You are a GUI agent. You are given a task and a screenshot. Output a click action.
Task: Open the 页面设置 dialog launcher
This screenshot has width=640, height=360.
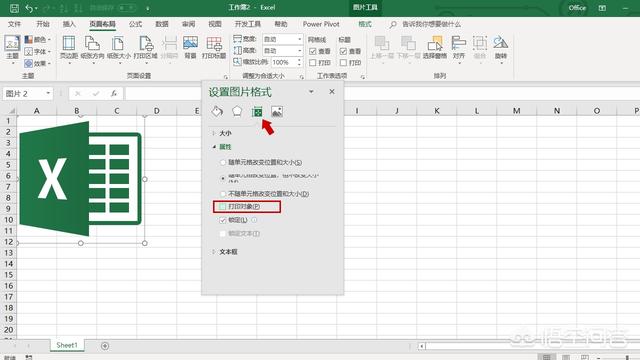pyautogui.click(x=226, y=77)
